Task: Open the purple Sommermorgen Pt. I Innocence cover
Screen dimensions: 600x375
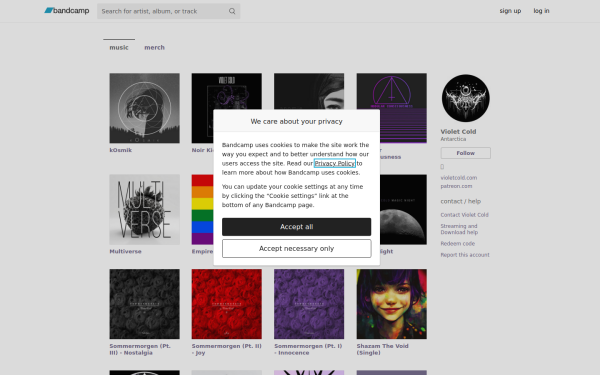Action: 309,304
